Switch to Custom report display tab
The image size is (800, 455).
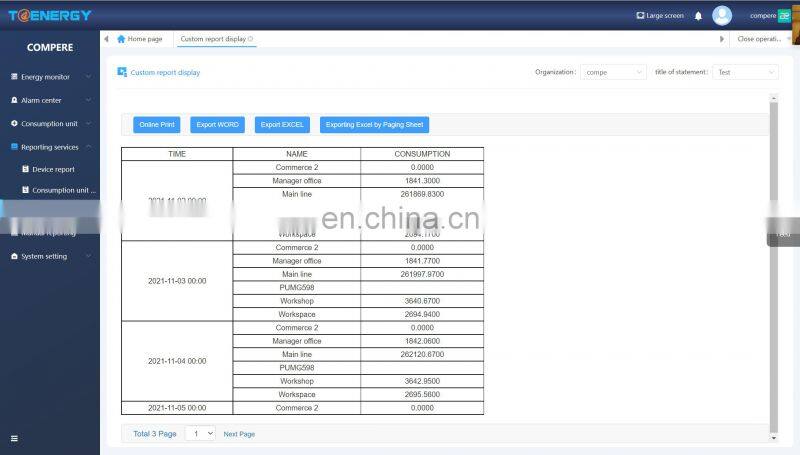[x=213, y=39]
